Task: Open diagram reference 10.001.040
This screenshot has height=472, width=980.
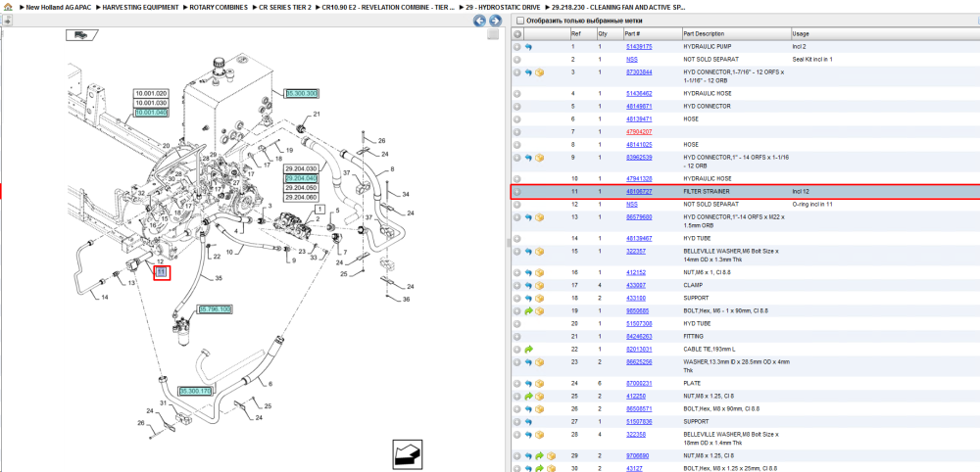Action: tap(151, 113)
